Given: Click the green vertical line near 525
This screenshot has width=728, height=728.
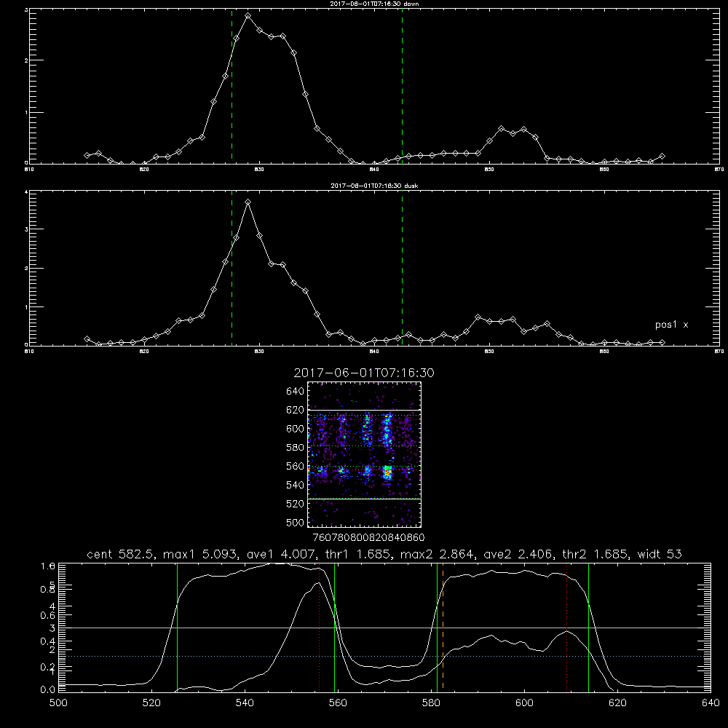Looking at the screenshot, I should 178,627.
